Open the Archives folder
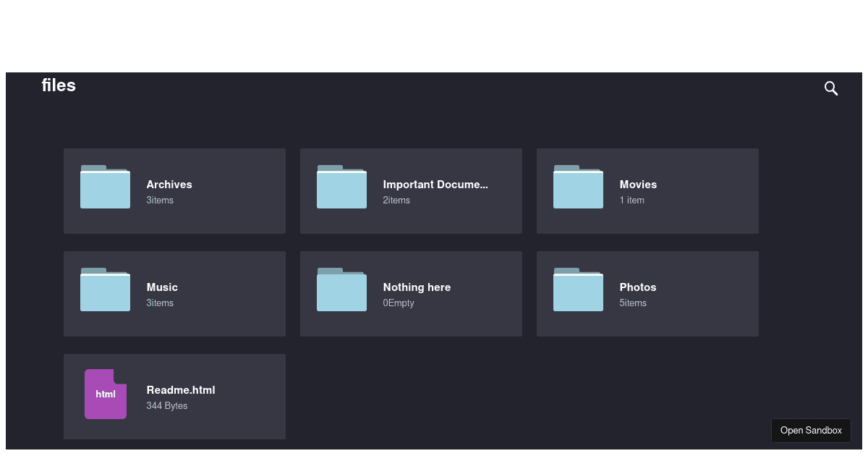 click(174, 190)
